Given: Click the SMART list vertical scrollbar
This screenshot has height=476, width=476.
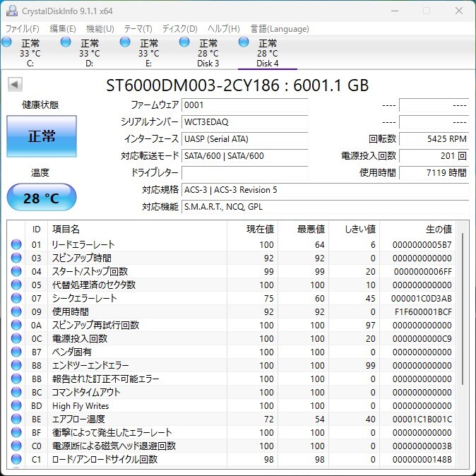Looking at the screenshot, I should [463, 309].
